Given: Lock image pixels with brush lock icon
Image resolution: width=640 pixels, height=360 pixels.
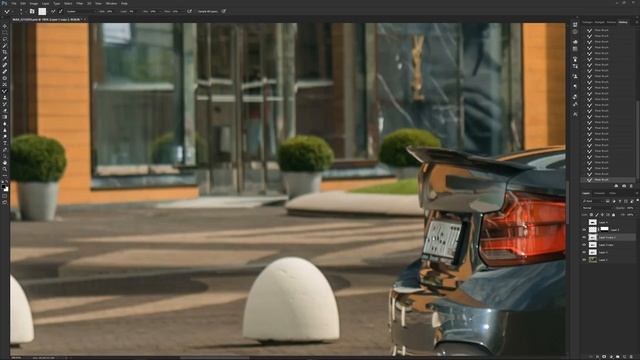Looking at the screenshot, I should click(597, 215).
